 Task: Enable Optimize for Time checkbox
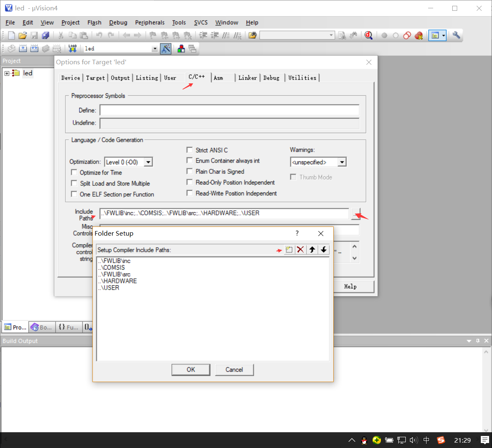tap(74, 173)
